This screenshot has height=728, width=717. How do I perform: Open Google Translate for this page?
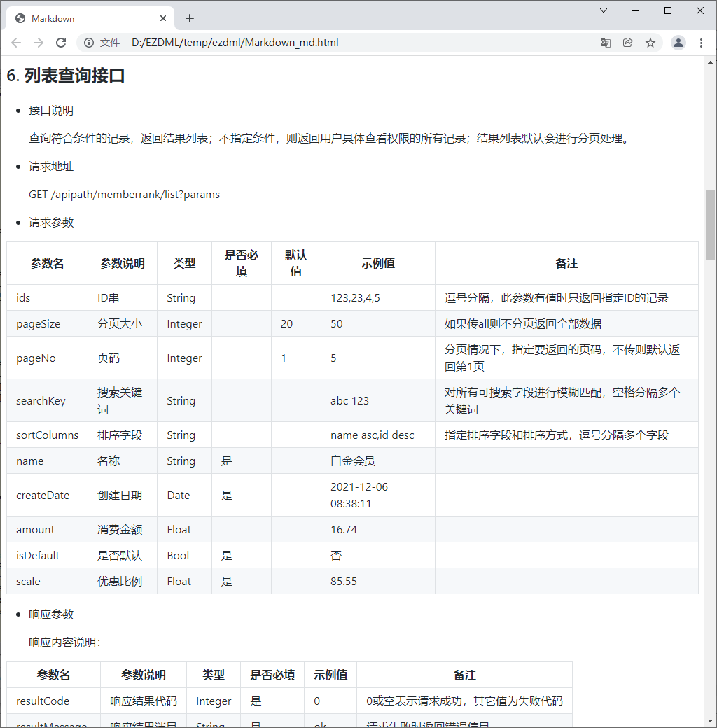tap(605, 43)
